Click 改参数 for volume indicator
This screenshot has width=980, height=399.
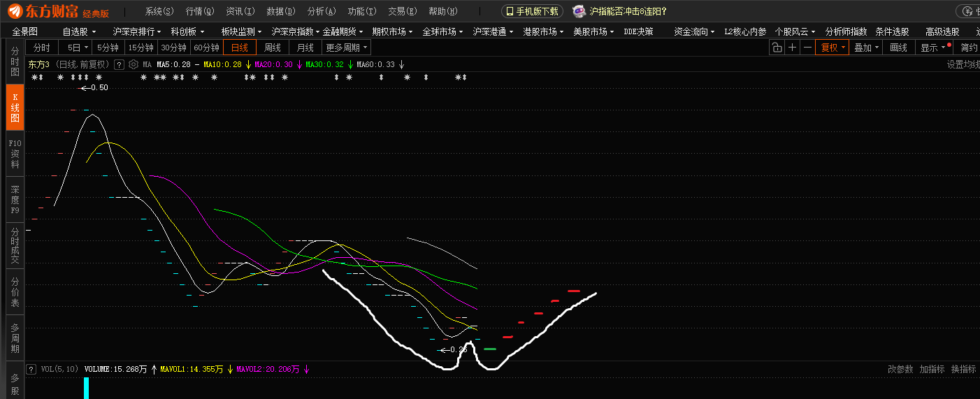900,369
